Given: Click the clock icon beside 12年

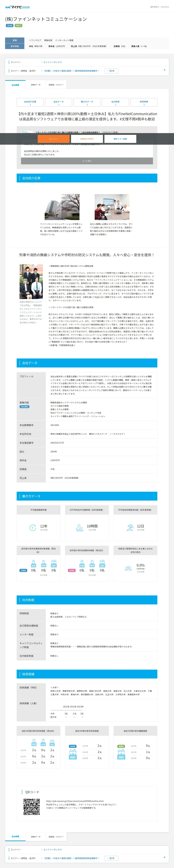Looking at the screenshot, I should (33, 528).
